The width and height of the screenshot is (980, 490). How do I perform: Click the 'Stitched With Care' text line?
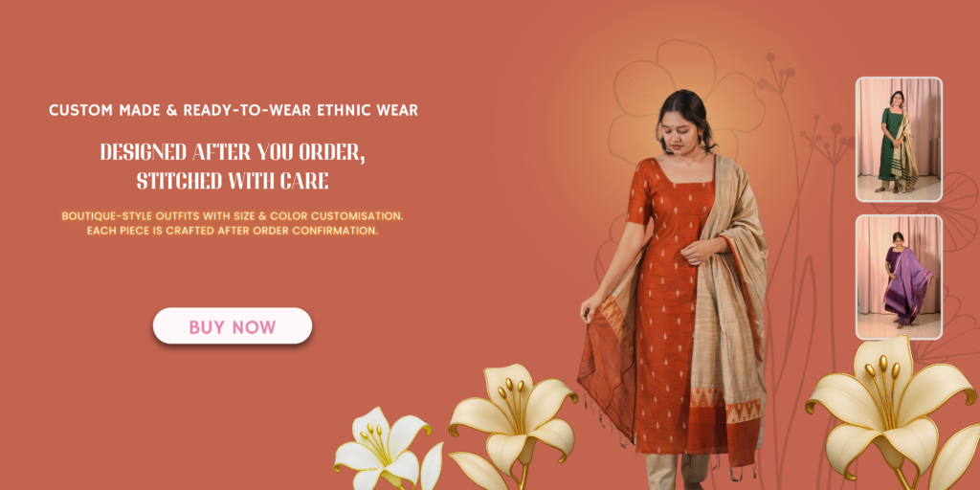point(233,181)
